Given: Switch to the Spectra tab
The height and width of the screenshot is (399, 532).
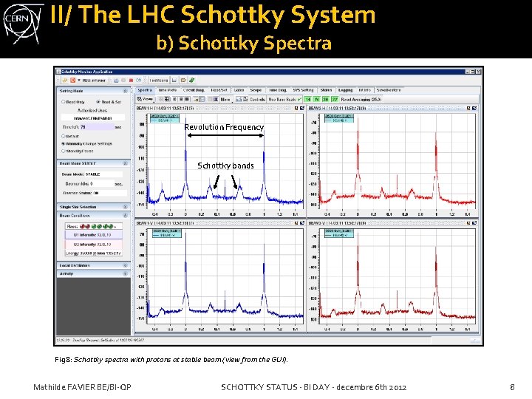Looking at the screenshot, I should [x=145, y=90].
